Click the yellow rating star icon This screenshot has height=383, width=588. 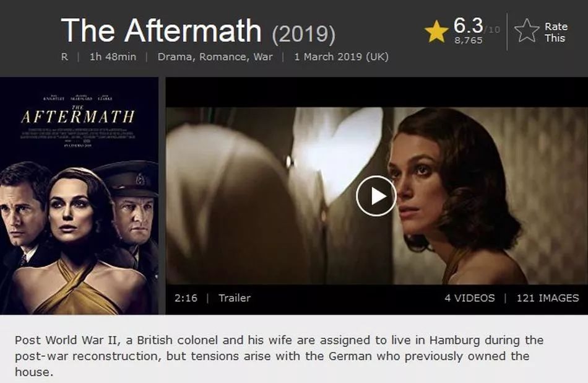pos(436,31)
